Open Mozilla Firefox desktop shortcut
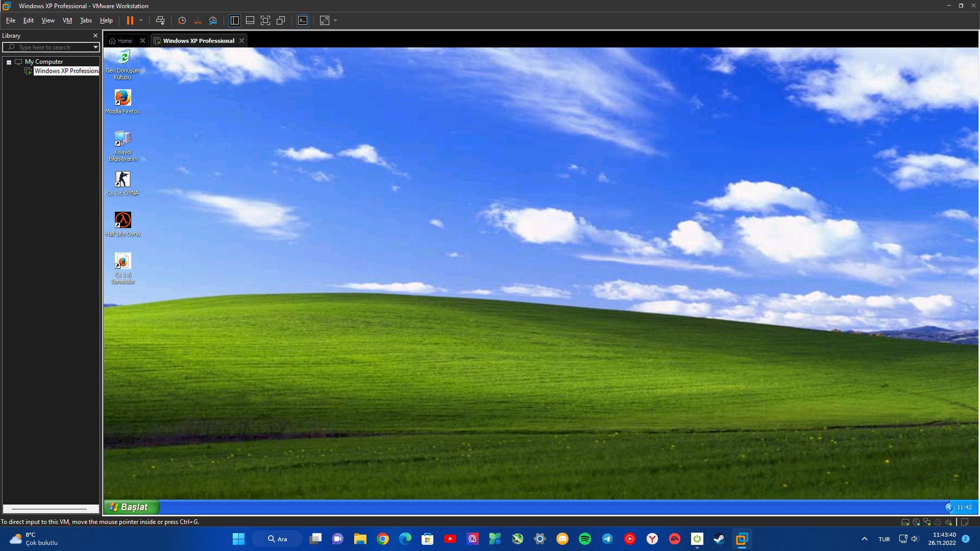This screenshot has width=980, height=551. (122, 98)
